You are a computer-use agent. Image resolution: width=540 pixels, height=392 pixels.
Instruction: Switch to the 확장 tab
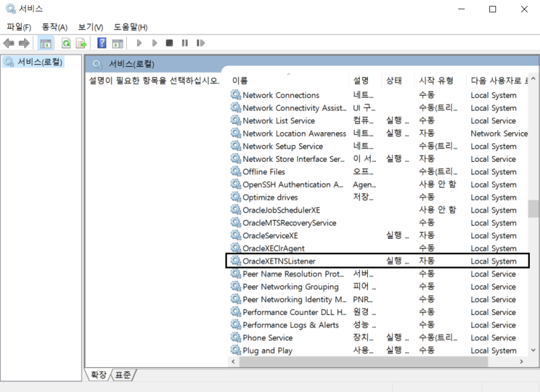tap(97, 374)
